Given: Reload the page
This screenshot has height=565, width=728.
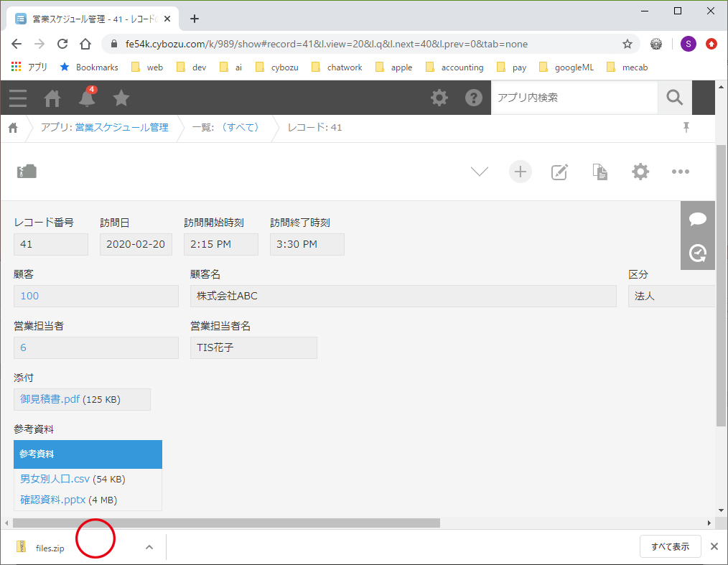Looking at the screenshot, I should (x=62, y=44).
